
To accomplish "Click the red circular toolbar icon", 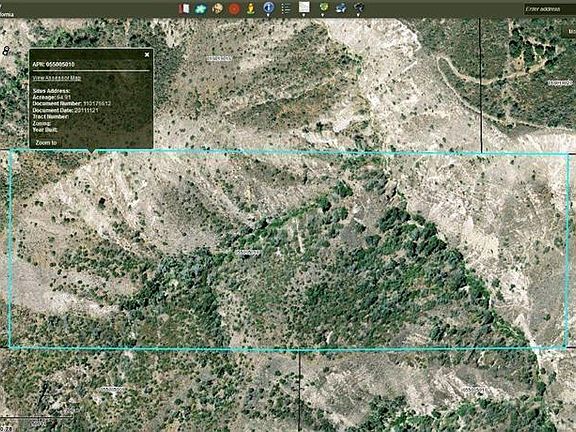I will (234, 8).
